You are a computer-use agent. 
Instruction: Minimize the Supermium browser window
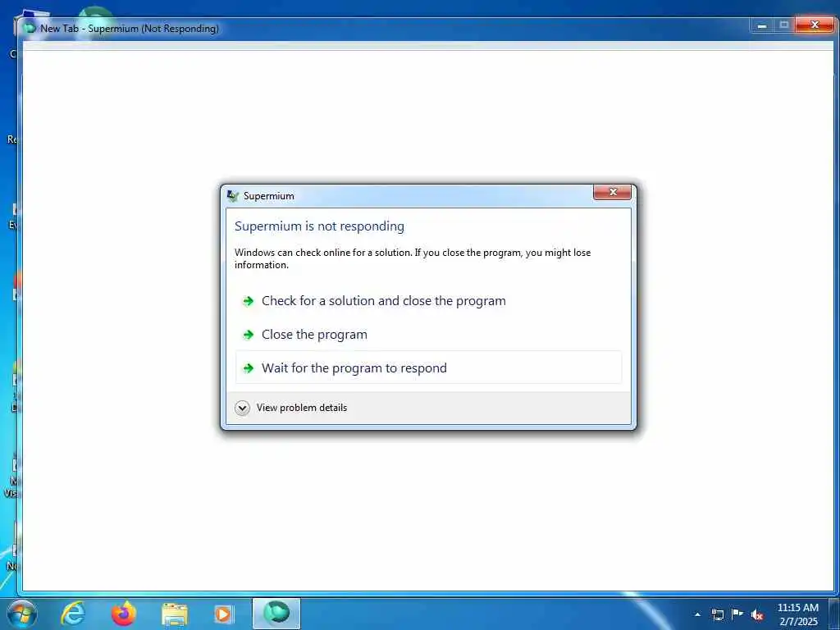point(762,25)
